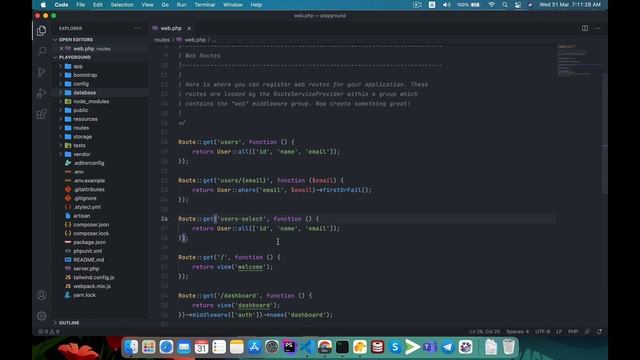Open the Extensions view
The height and width of the screenshot is (360, 640).
click(42, 114)
